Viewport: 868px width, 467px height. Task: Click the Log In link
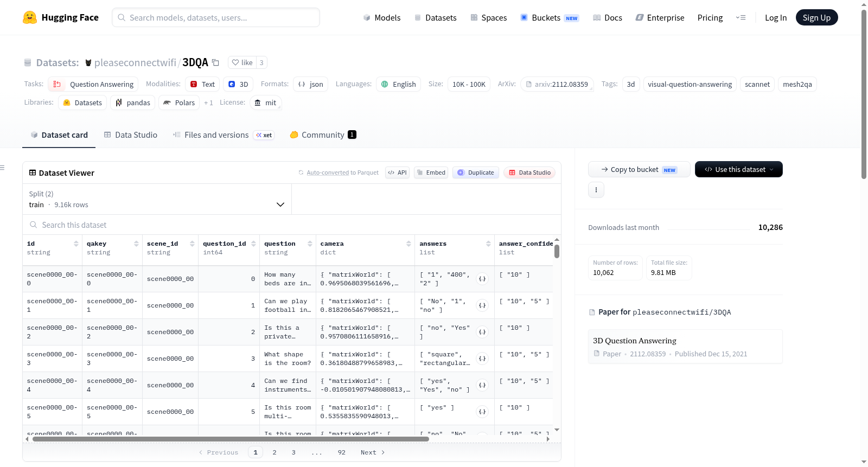click(776, 17)
